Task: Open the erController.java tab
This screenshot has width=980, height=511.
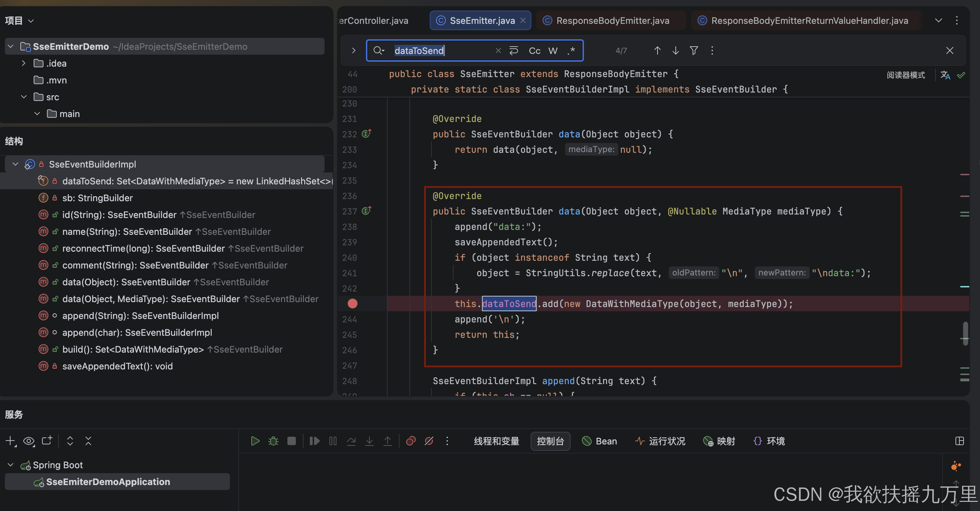Action: pyautogui.click(x=373, y=21)
